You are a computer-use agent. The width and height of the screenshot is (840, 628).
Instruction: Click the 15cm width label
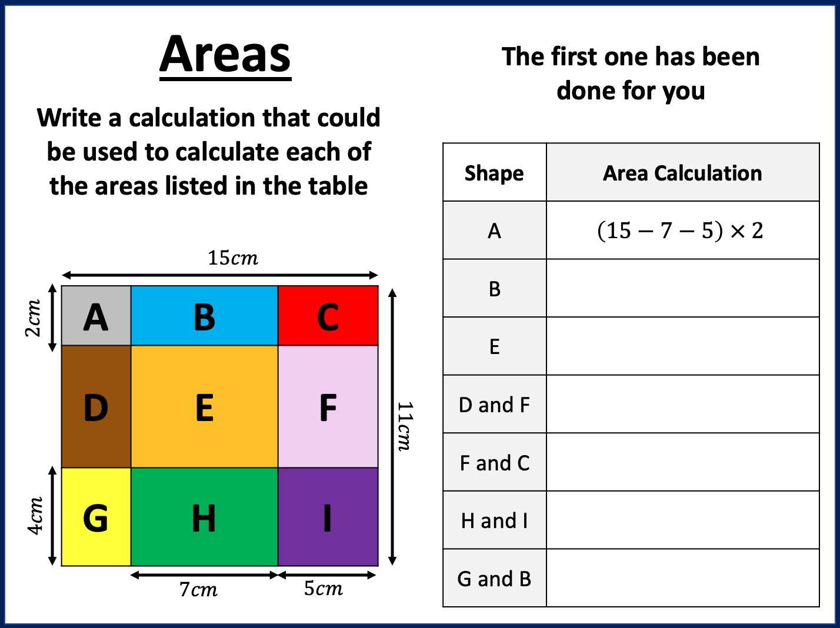pos(233,258)
